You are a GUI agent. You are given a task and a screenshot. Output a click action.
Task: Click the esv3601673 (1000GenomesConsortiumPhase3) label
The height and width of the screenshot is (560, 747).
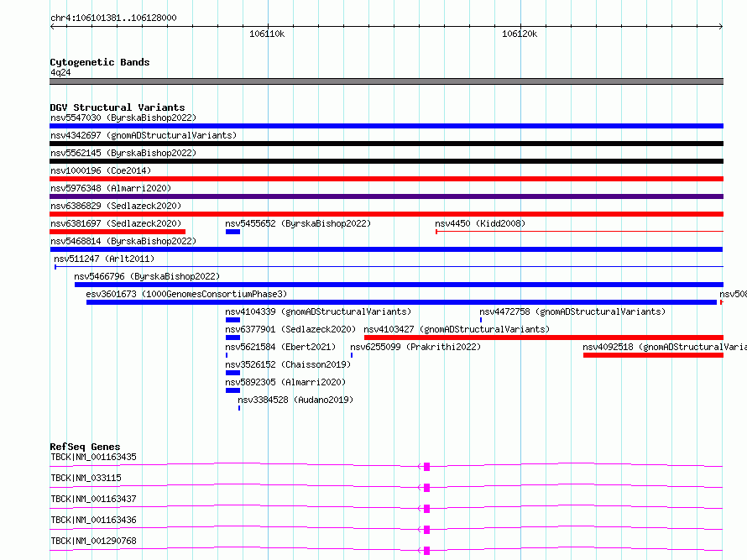pos(186,294)
